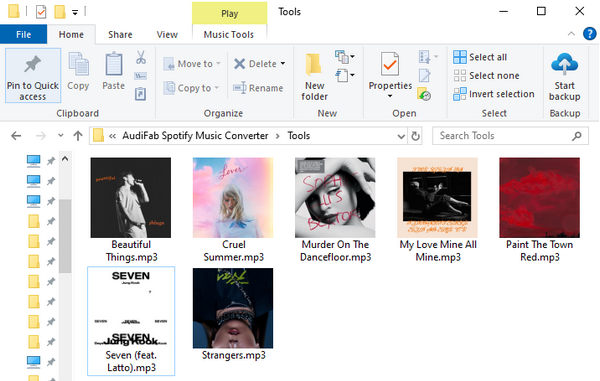Click the Copy path icon
The image size is (600, 381).
tap(140, 76)
